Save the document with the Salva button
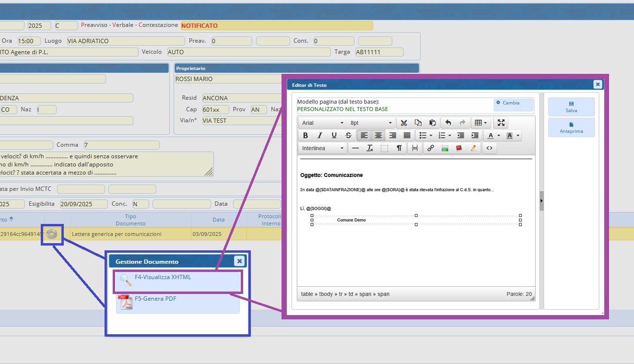Image resolution: width=634 pixels, height=364 pixels. coord(571,107)
